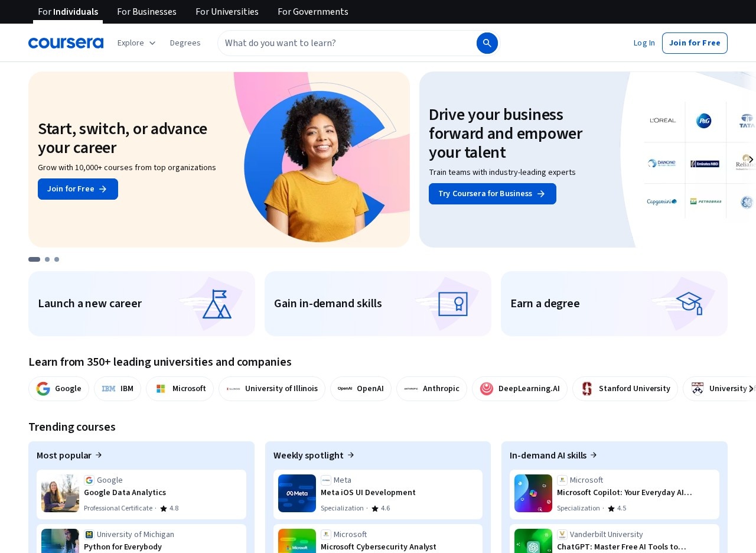Viewport: 756px width, 553px height.
Task: Click the Meta logo on the iOS UI Development card
Action: [x=327, y=480]
